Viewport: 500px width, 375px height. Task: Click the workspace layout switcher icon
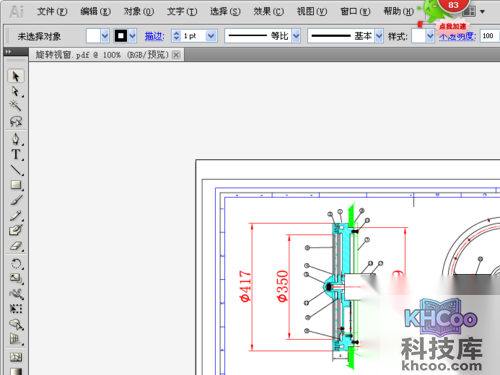coord(469,12)
